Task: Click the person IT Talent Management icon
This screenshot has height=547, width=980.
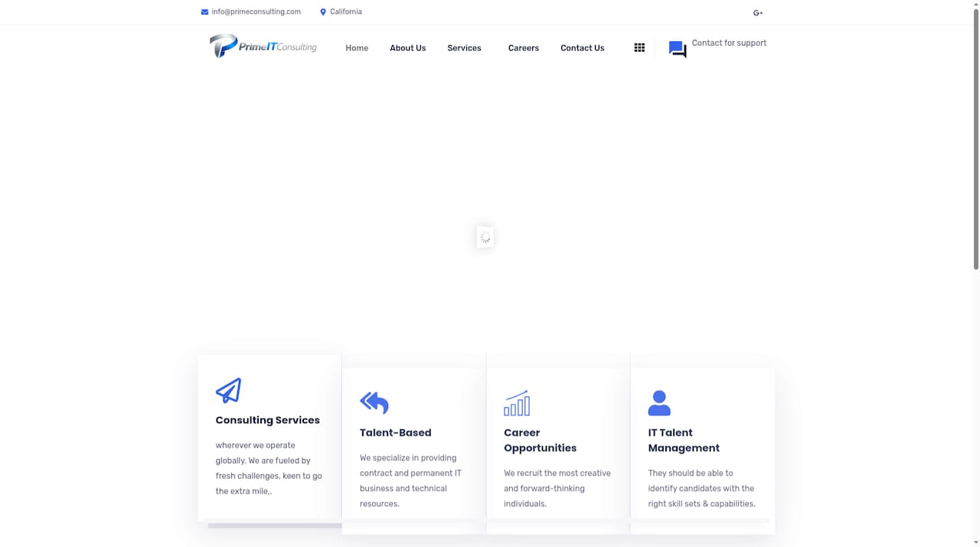Action: 659,403
